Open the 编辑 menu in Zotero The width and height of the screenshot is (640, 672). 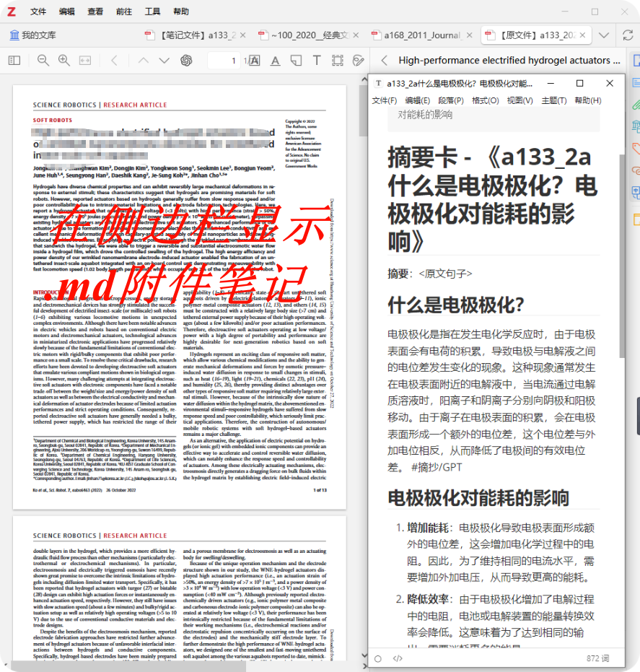tap(67, 12)
